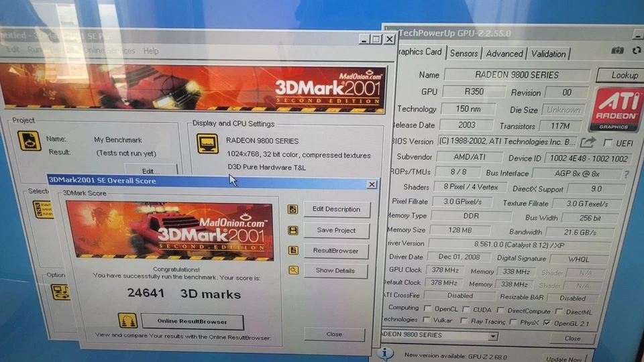The width and height of the screenshot is (644, 362).
Task: Click the Save Project button
Action: pos(336,230)
